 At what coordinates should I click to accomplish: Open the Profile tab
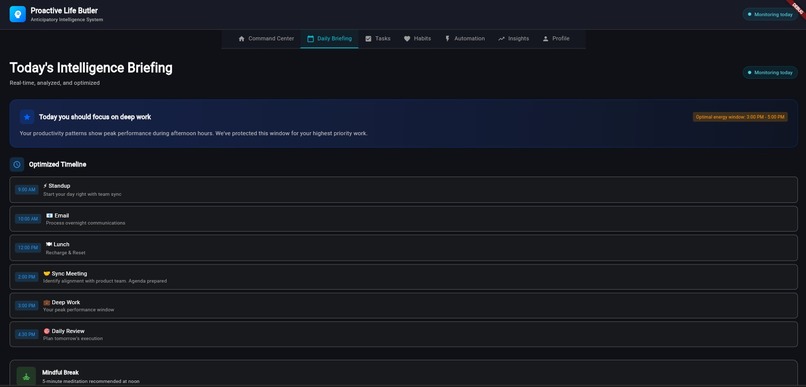556,39
